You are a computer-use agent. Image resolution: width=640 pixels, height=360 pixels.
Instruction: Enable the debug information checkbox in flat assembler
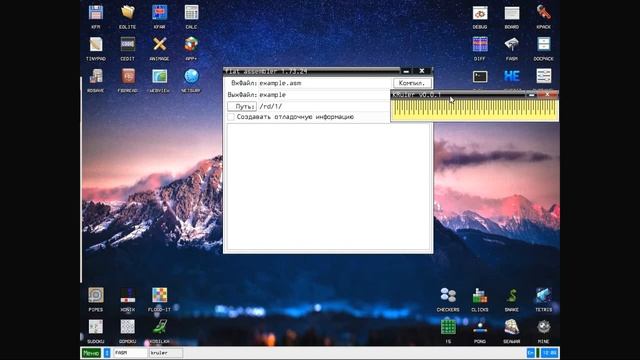tap(231, 117)
